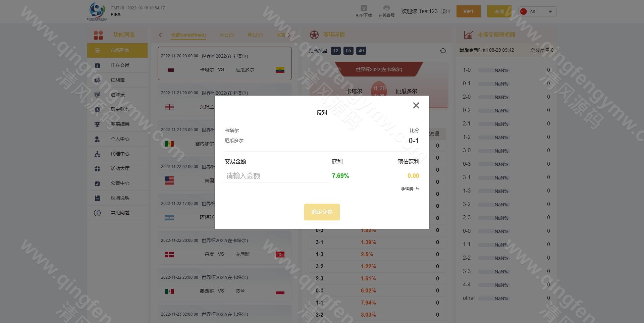Select the 正在交易 sidebar icon
This screenshot has width=644, height=323.
tap(97, 65)
